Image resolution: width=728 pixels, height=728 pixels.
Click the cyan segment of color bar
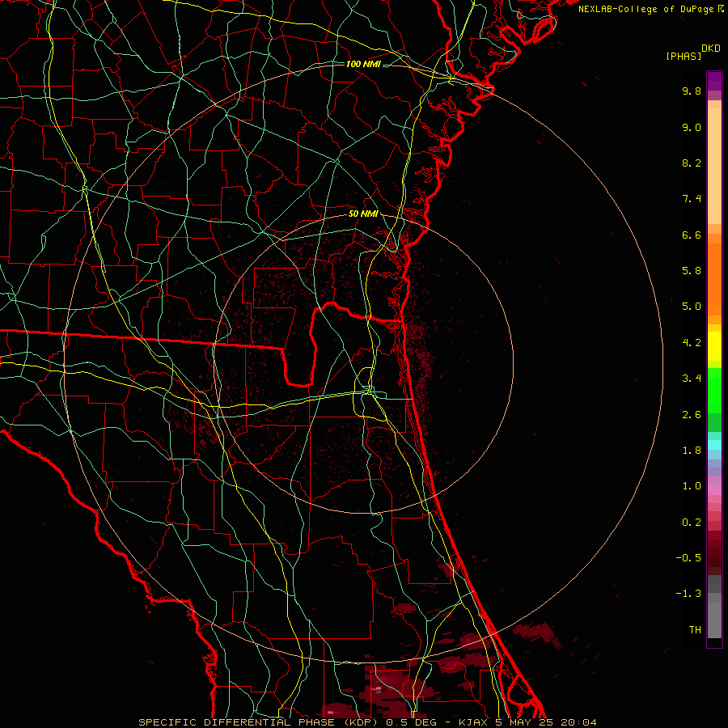pos(714,445)
